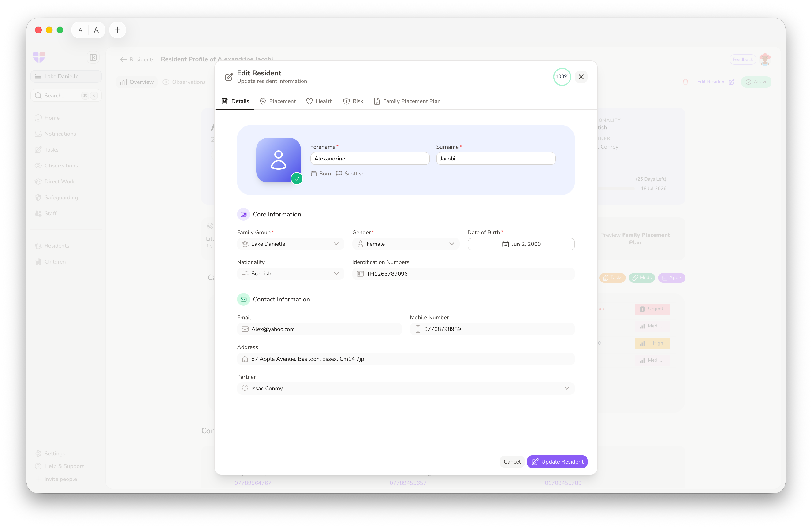
Task: Click the chevron on Gender dropdown
Action: pyautogui.click(x=452, y=244)
